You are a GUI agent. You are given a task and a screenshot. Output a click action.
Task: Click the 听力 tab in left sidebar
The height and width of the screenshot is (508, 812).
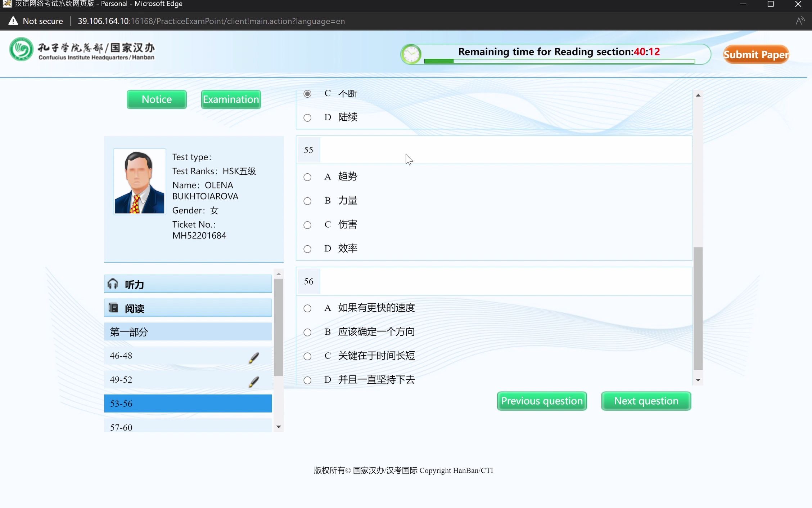click(188, 284)
